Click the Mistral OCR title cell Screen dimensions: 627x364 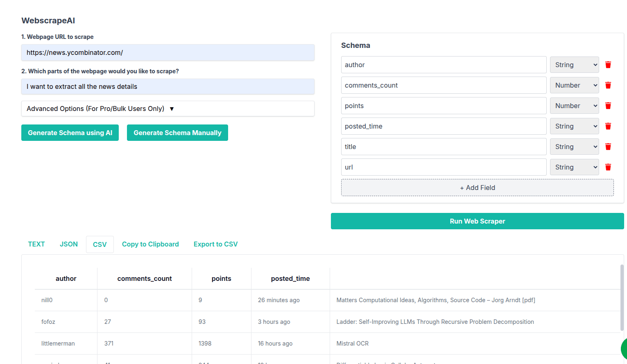(x=475, y=344)
